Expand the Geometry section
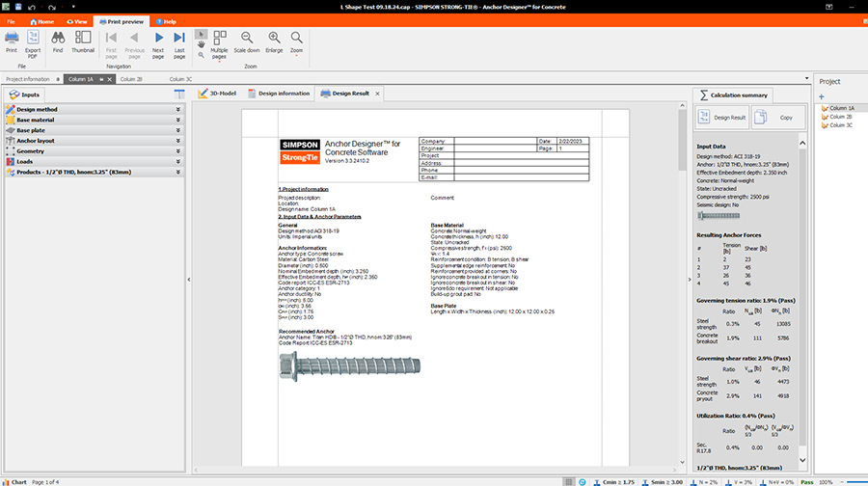868x486 pixels. point(95,151)
